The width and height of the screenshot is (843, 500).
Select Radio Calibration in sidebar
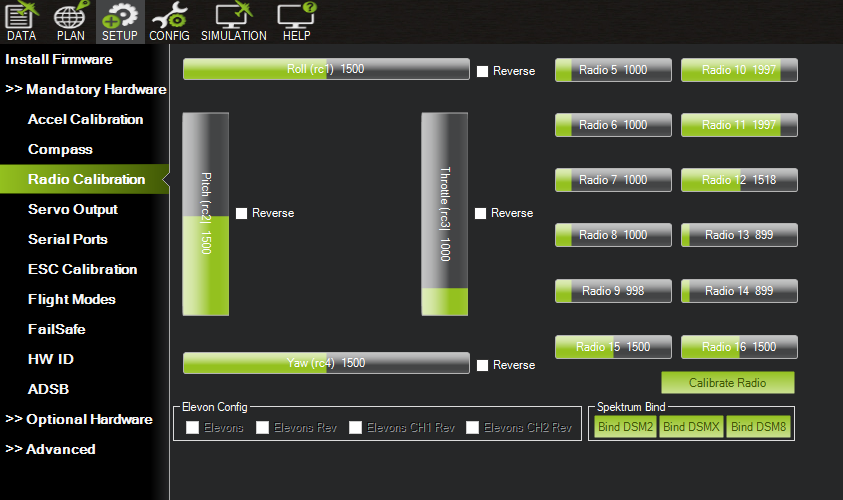click(84, 179)
